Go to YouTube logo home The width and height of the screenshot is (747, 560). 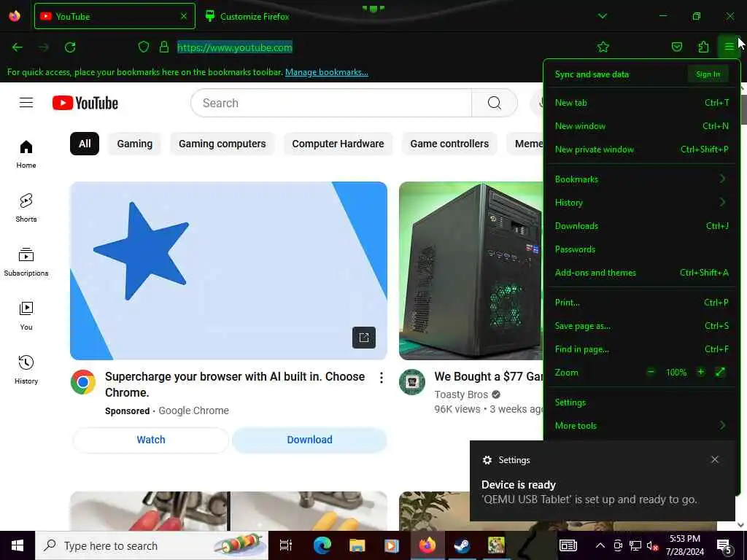pos(85,103)
